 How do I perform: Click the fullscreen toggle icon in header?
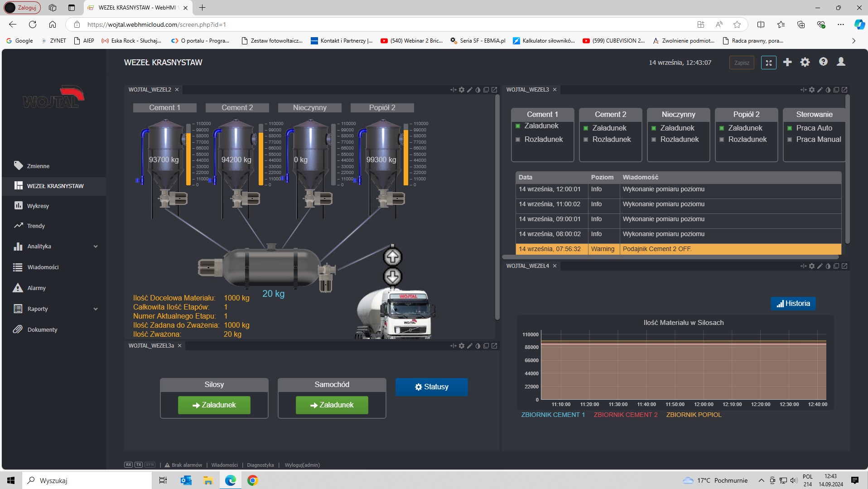768,63
